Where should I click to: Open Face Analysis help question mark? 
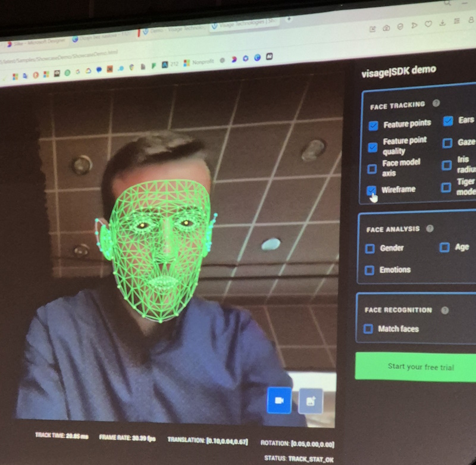[x=430, y=228]
